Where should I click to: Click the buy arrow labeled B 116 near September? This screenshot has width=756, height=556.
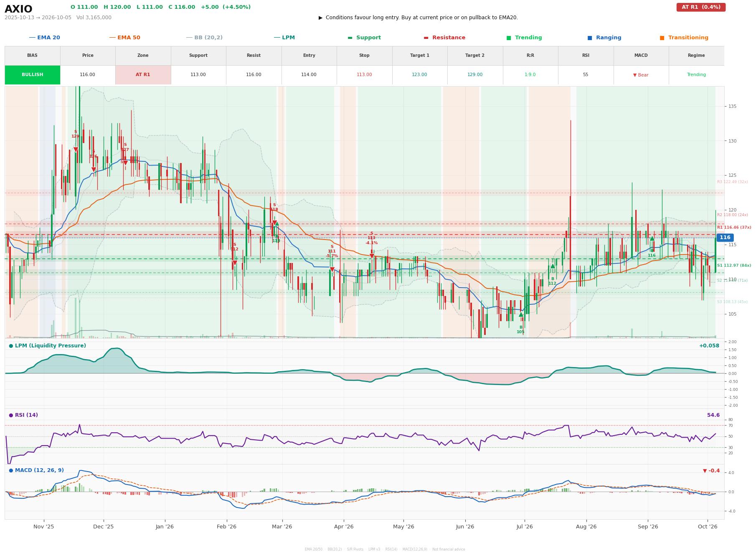pyautogui.click(x=652, y=238)
